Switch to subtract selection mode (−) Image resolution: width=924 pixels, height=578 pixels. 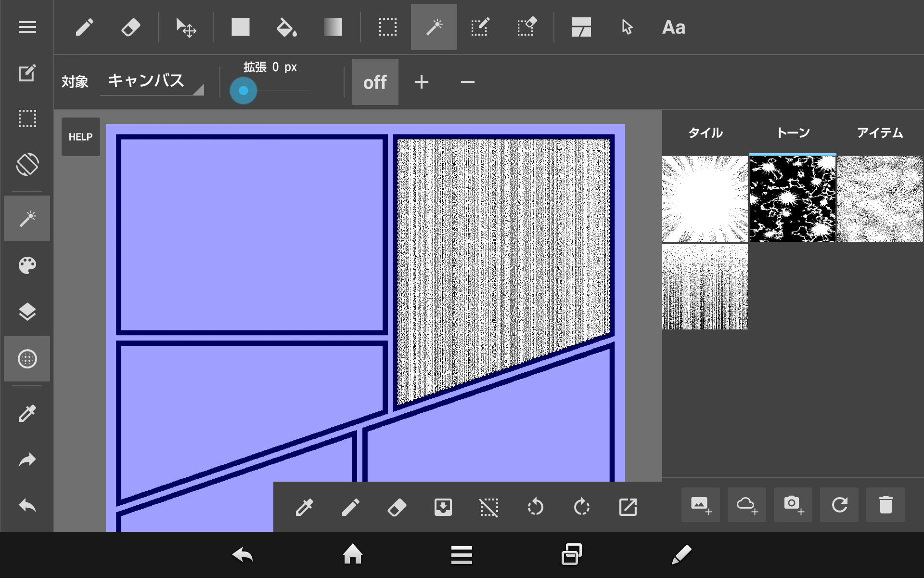pos(467,82)
